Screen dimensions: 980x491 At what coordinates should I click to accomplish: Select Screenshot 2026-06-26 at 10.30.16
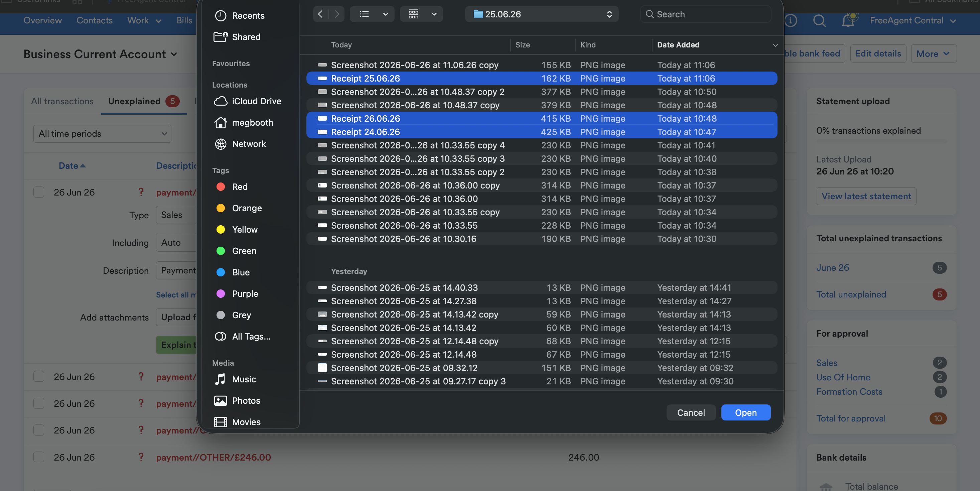tap(542, 239)
